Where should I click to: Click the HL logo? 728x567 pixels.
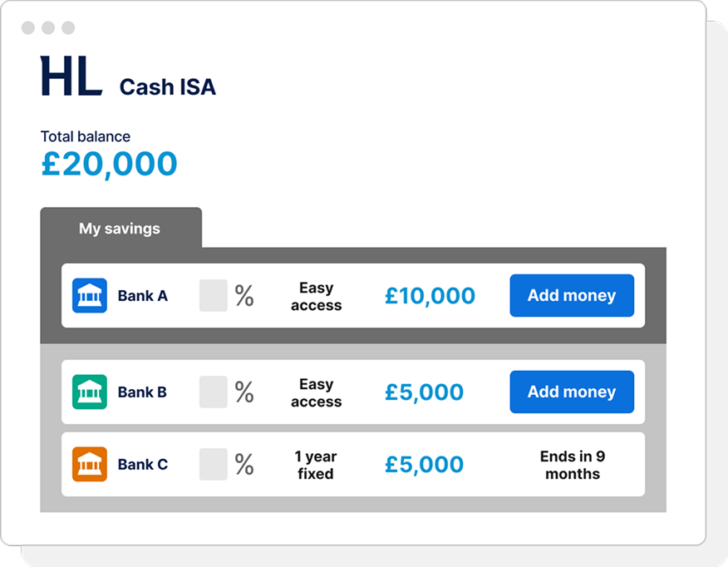tap(71, 76)
